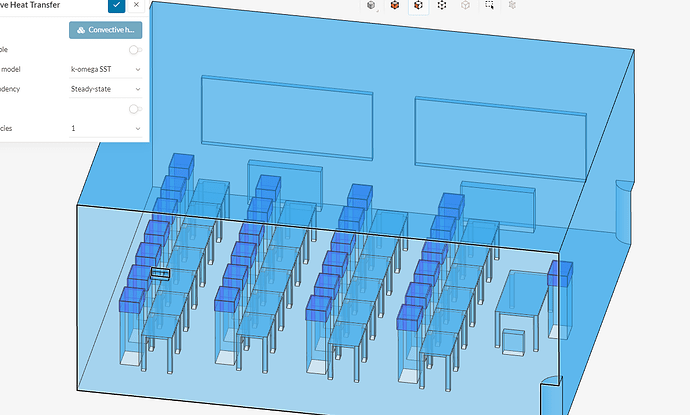Image resolution: width=690 pixels, height=415 pixels.
Task: Click the faded wireframe cube icon
Action: [466, 5]
